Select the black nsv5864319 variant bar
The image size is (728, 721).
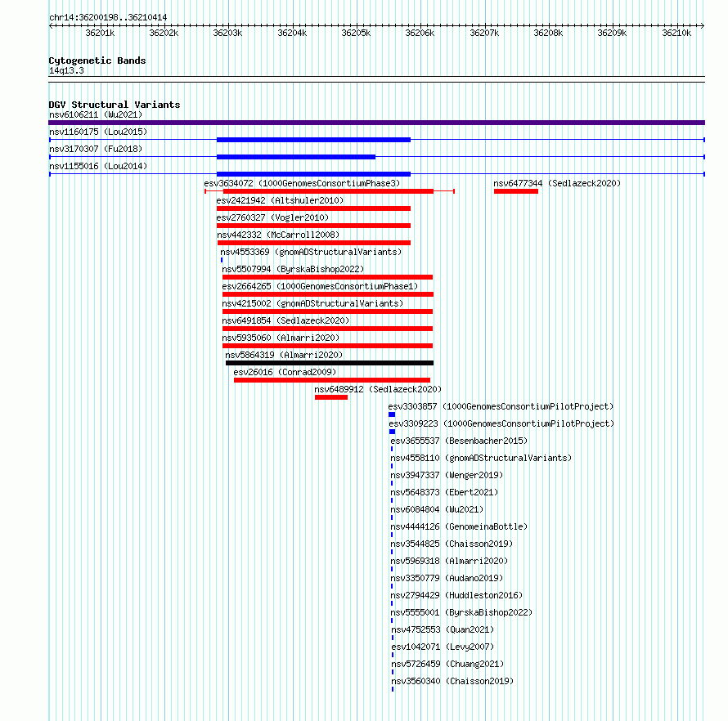(330, 363)
